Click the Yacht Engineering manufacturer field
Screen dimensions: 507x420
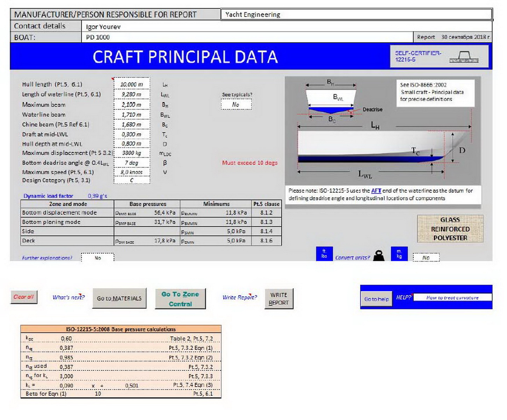tap(356, 14)
